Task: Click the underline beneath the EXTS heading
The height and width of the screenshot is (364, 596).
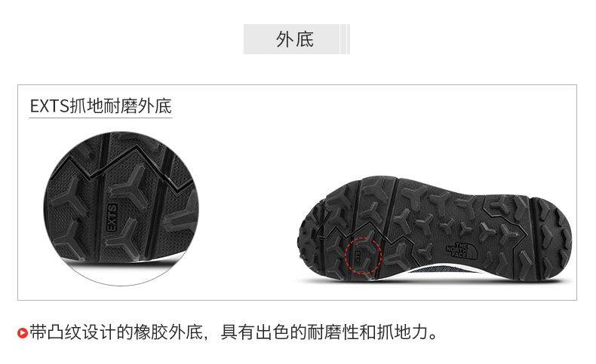Action: click(x=101, y=118)
